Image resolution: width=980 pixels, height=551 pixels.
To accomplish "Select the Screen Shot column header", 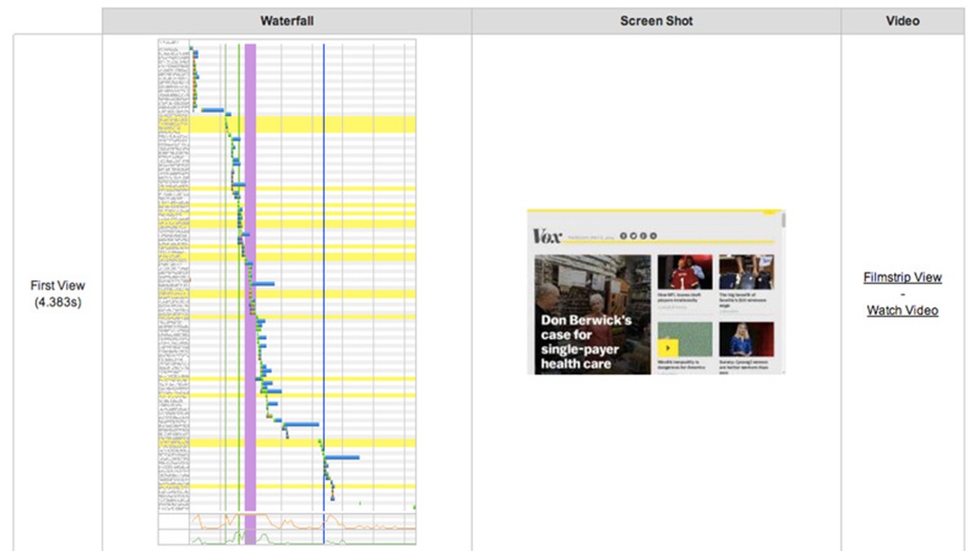I will point(657,20).
